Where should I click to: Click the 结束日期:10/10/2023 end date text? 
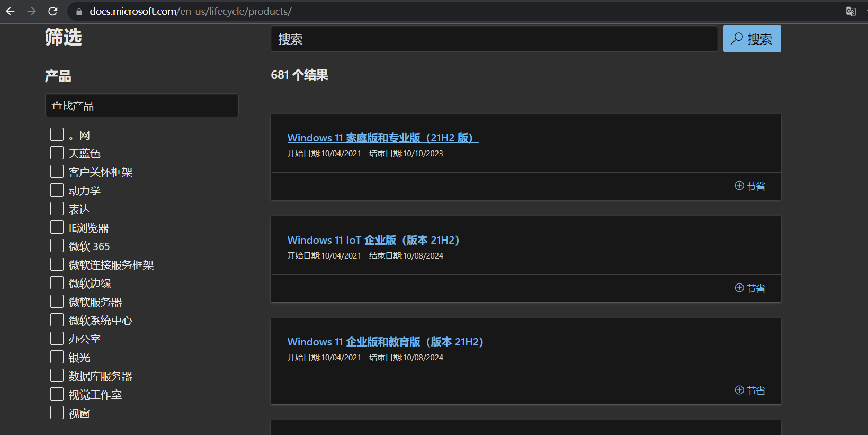point(406,154)
